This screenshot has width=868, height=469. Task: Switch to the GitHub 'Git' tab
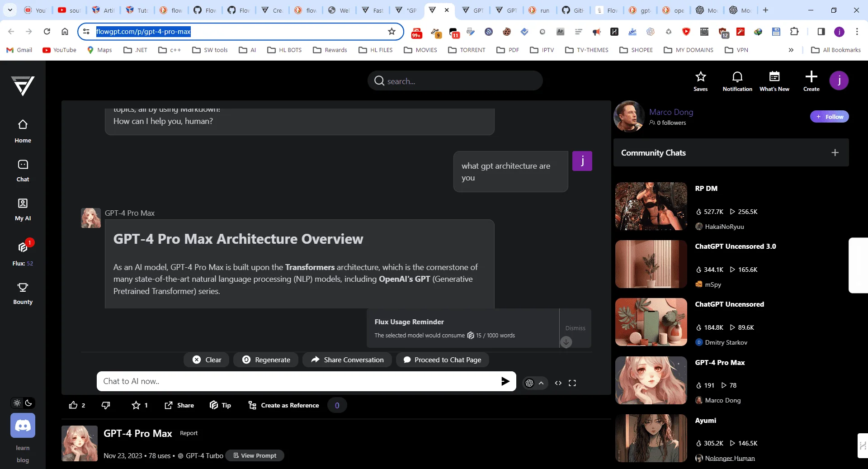[x=573, y=10]
